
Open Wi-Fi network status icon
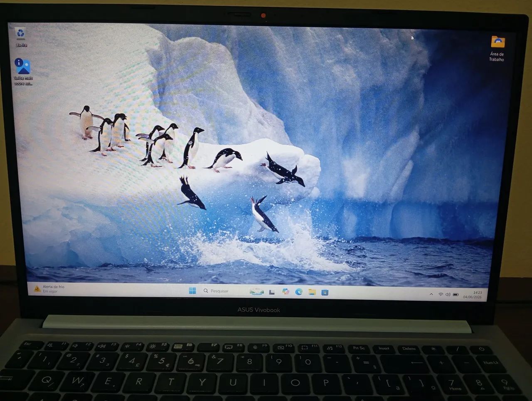tap(441, 295)
